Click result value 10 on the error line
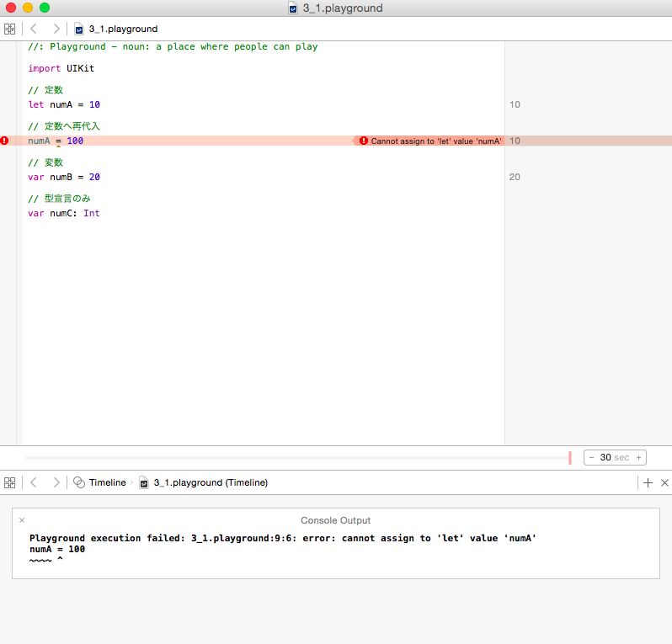672x644 pixels. [515, 141]
